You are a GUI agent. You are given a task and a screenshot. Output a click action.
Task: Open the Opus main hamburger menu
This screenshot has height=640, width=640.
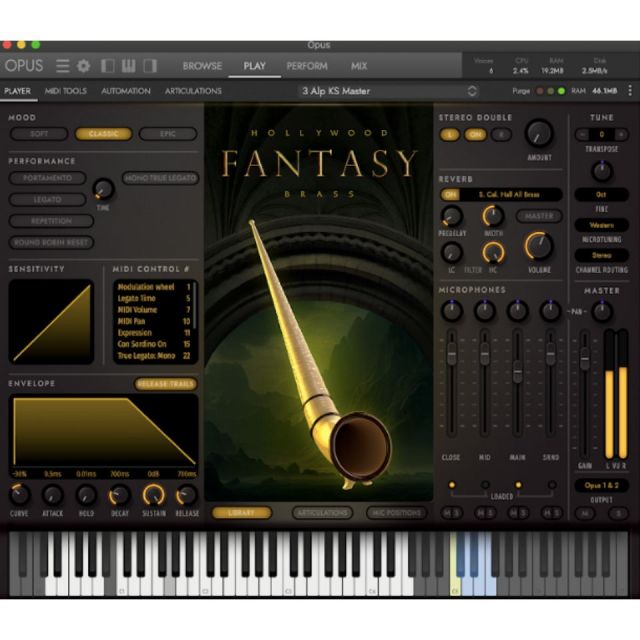click(x=62, y=66)
